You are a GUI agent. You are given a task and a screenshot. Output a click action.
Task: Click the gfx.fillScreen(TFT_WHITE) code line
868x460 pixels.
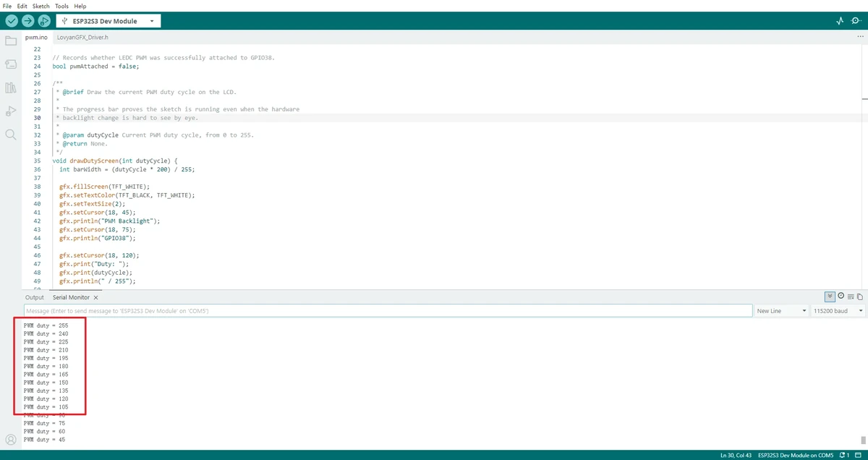pyautogui.click(x=104, y=187)
